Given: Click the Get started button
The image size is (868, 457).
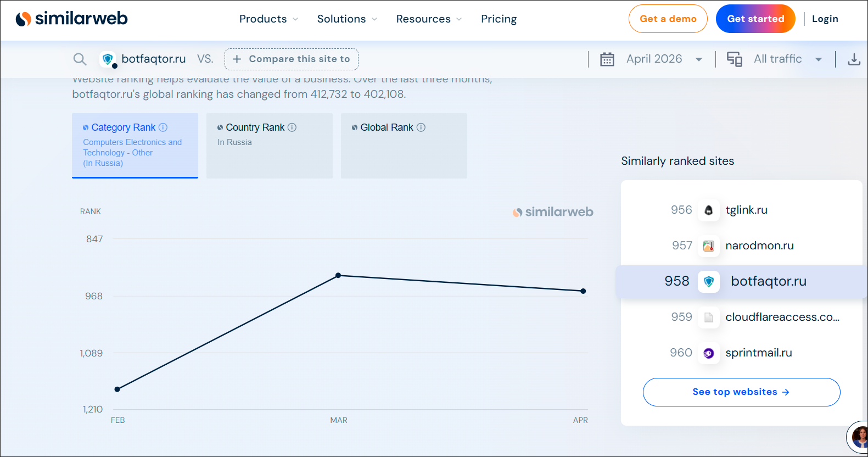Looking at the screenshot, I should click(x=755, y=19).
